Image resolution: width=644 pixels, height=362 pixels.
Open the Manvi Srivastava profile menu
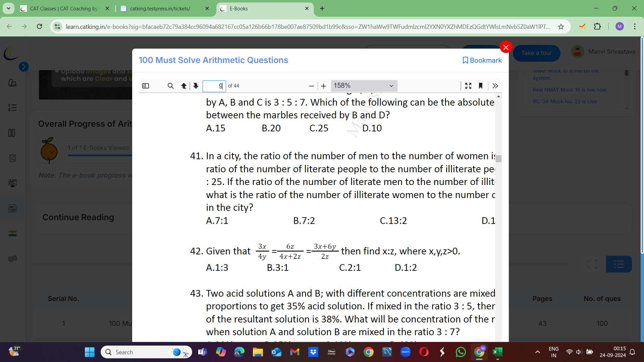tap(603, 52)
